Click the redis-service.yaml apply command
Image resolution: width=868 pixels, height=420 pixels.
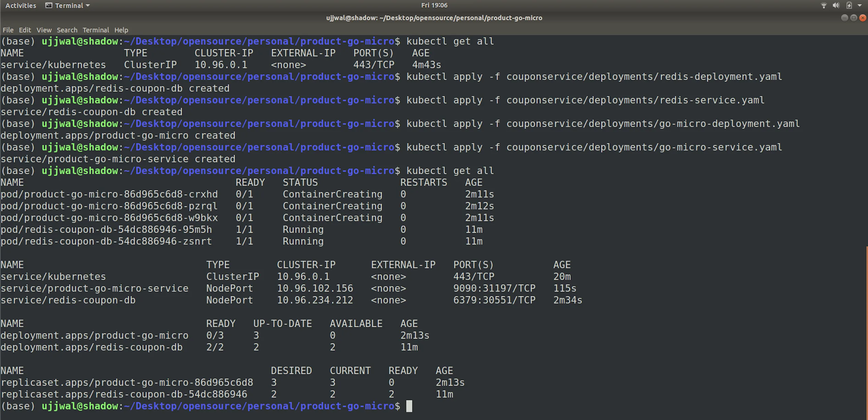585,100
